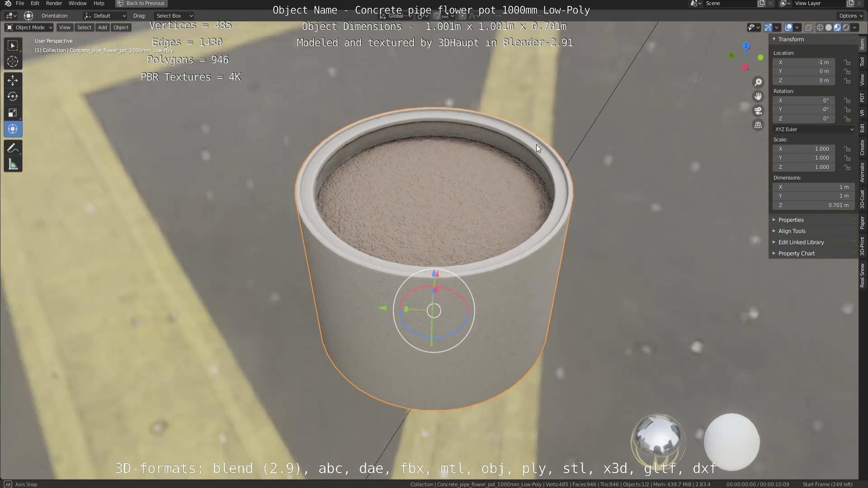This screenshot has width=868, height=488.
Task: Switch to Material Preview shading
Action: point(837,28)
